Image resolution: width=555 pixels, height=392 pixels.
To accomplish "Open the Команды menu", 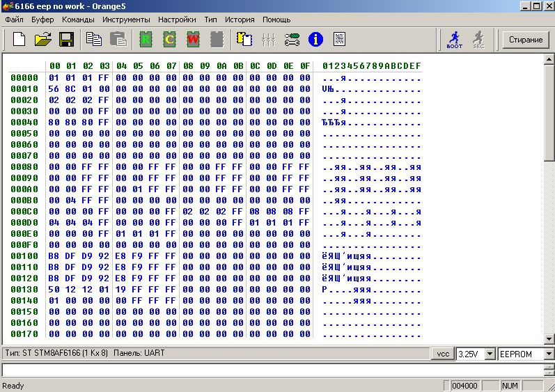I will pos(78,19).
